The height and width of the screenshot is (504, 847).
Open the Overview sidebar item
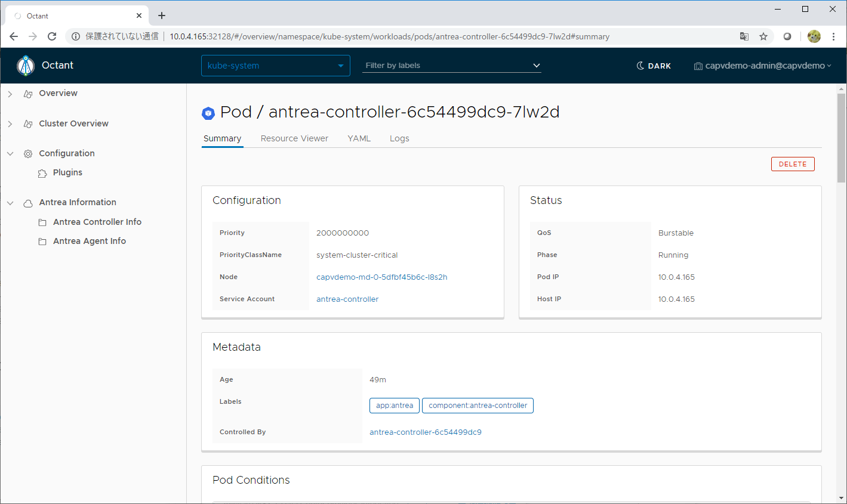click(x=58, y=93)
